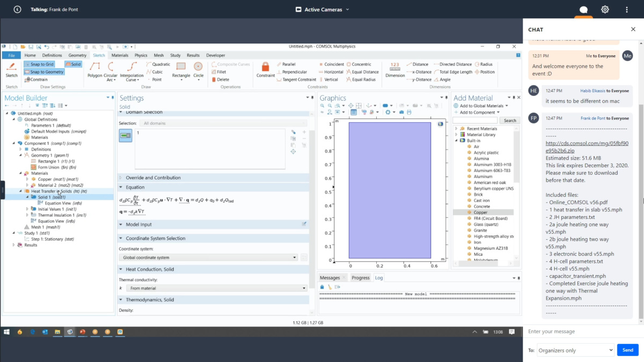Screen dimensions: 644x362
Task: Apply the Tangent Constraint
Action: [296, 79]
